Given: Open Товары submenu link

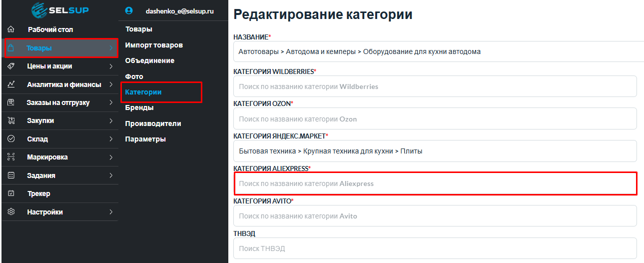Looking at the screenshot, I should pyautogui.click(x=139, y=29).
